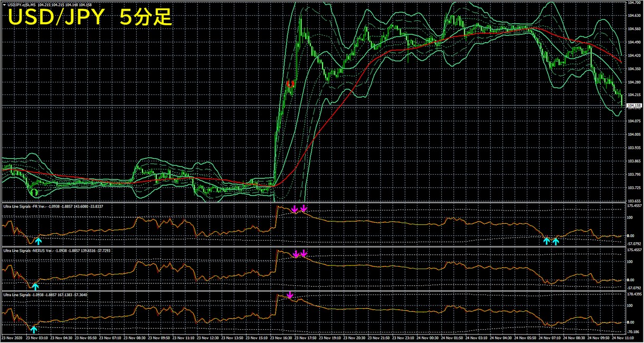
Task: Click the 104.700 level on the price scale
Action: (x=634, y=3)
